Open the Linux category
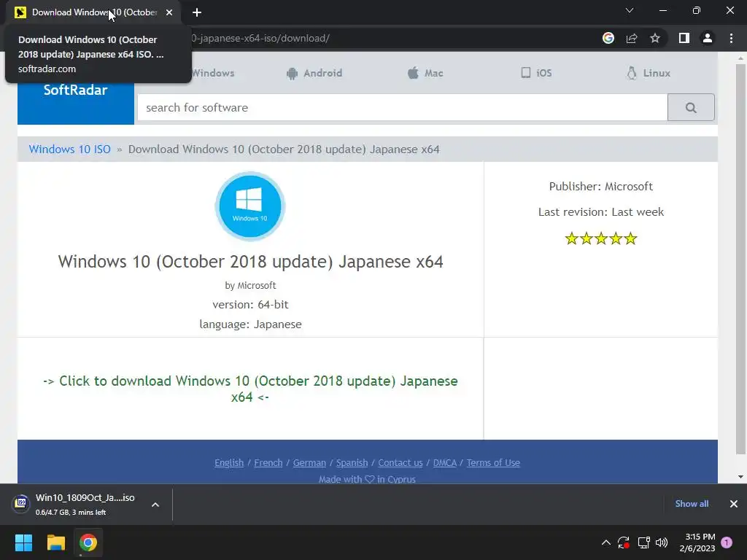The image size is (747, 560). (x=649, y=74)
